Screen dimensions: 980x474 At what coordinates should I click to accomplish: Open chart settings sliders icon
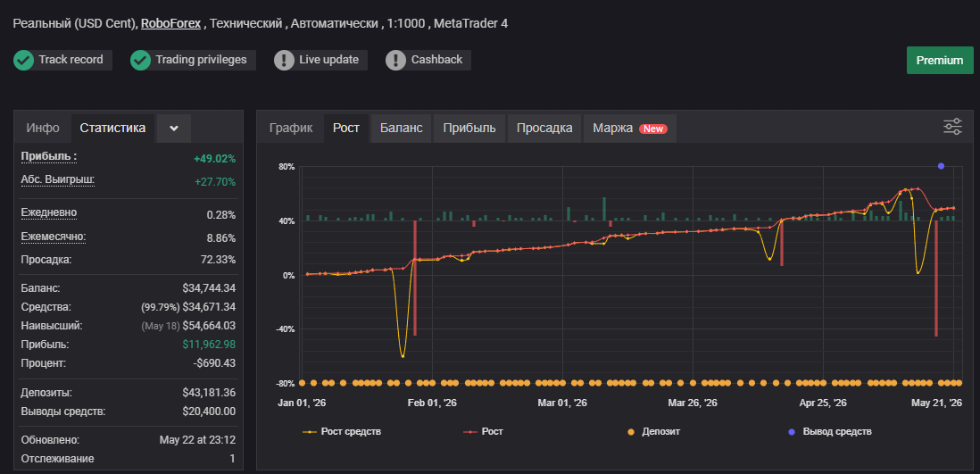[952, 127]
